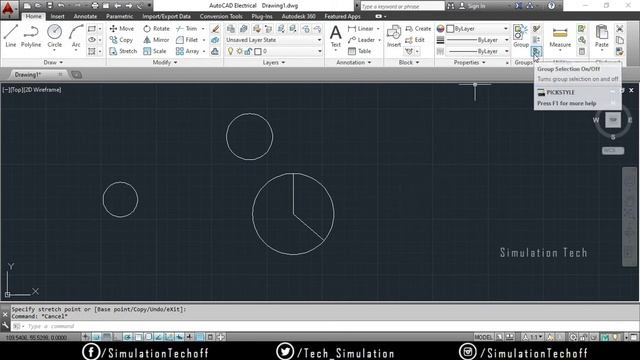
Task: Click the ViewCube TOP face
Action: pos(613,120)
